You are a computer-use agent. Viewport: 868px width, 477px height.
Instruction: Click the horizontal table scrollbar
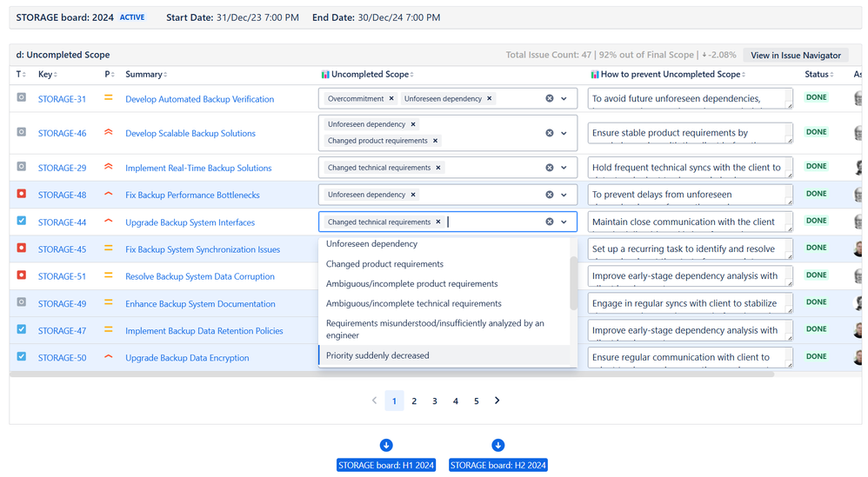click(391, 374)
